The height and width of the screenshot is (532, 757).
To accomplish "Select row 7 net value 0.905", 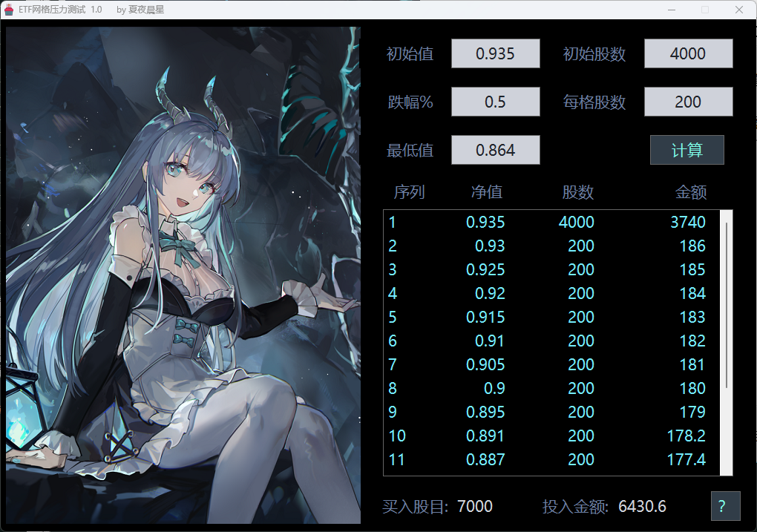I will coord(485,364).
